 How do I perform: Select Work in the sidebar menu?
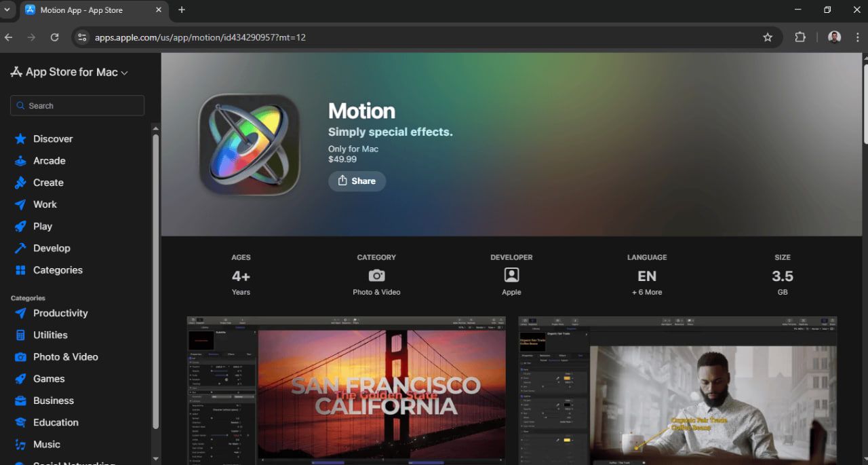coord(45,204)
